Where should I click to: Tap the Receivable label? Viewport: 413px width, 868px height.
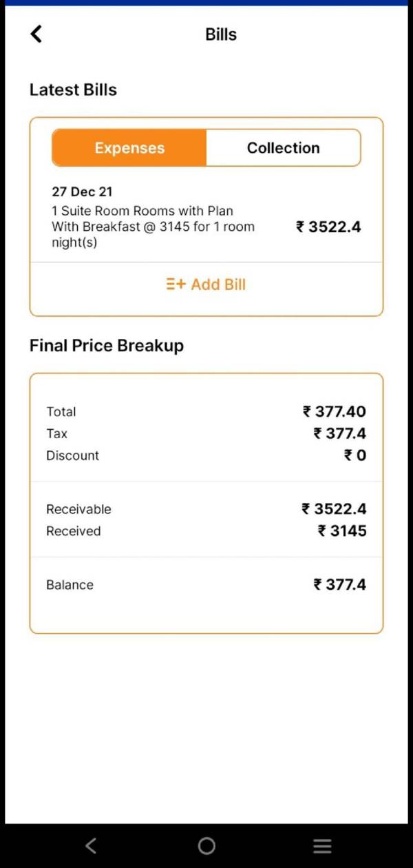[x=78, y=509]
